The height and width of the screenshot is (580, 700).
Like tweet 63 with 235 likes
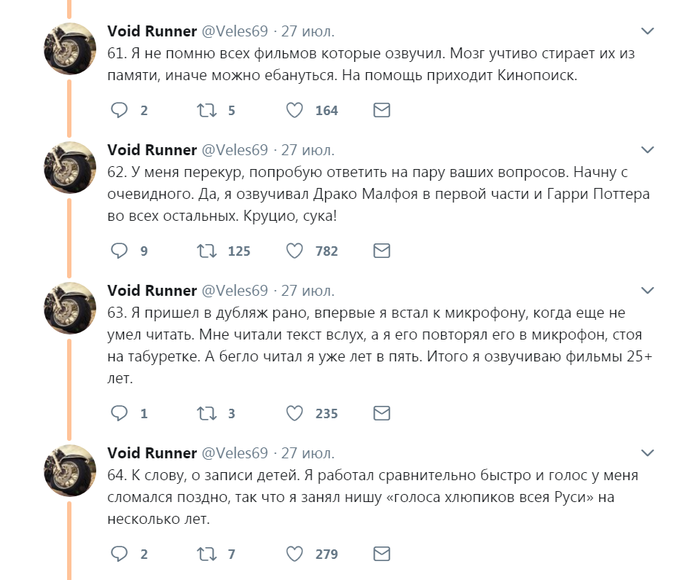click(295, 412)
